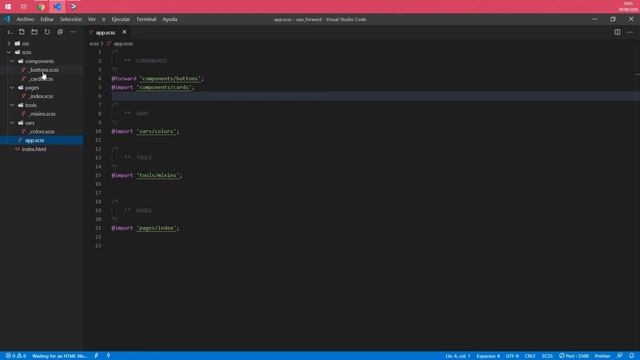This screenshot has width=640, height=360.
Task: Collapse the scss folder chevron
Action: pyautogui.click(x=9, y=52)
